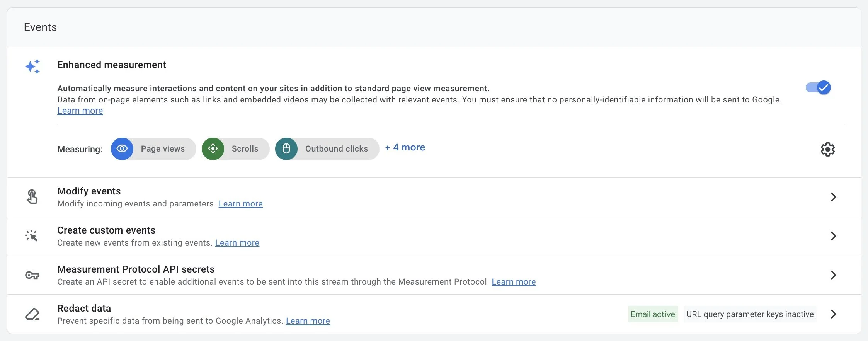Expand the Redact data chevron
The image size is (868, 341).
pyautogui.click(x=833, y=314)
